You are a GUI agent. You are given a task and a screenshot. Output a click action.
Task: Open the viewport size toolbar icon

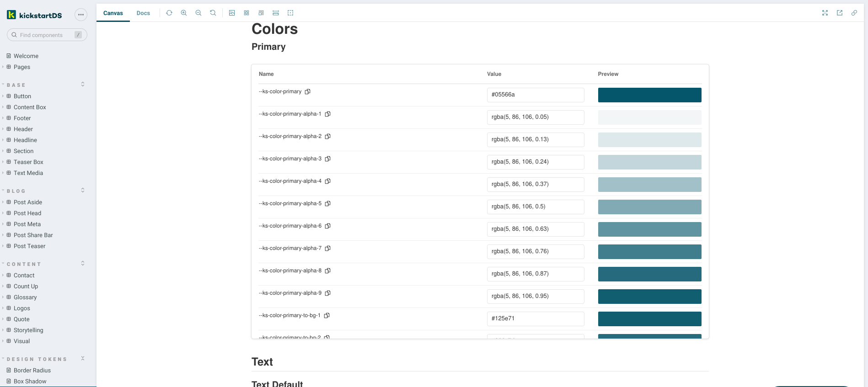[261, 13]
